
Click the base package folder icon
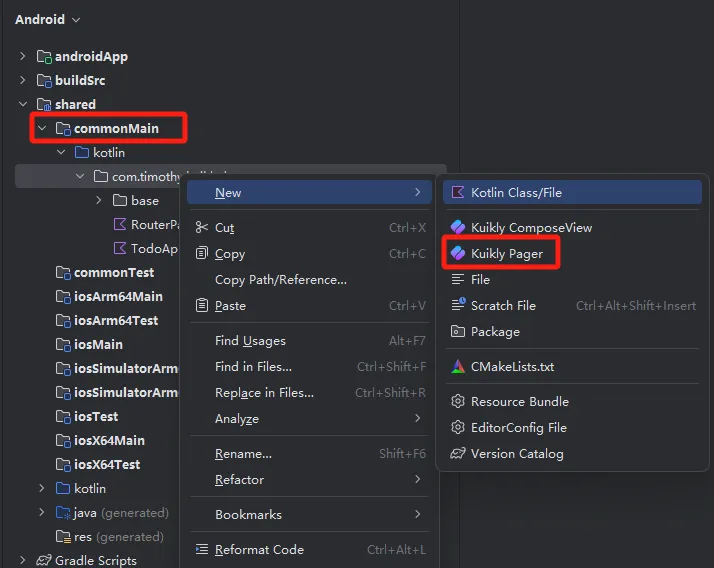point(120,200)
